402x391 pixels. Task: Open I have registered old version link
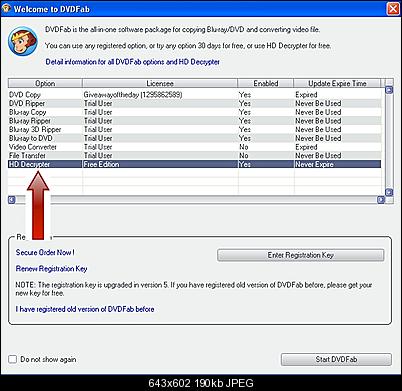85,309
